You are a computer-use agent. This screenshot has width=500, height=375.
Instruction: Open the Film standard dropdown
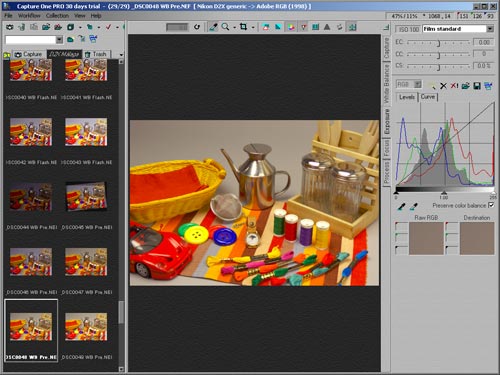pos(490,29)
